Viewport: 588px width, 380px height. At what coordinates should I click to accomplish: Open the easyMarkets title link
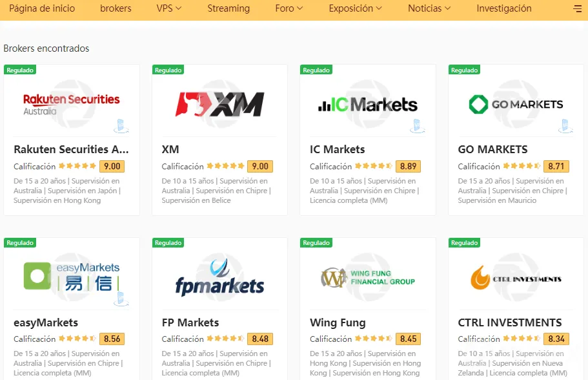point(46,322)
